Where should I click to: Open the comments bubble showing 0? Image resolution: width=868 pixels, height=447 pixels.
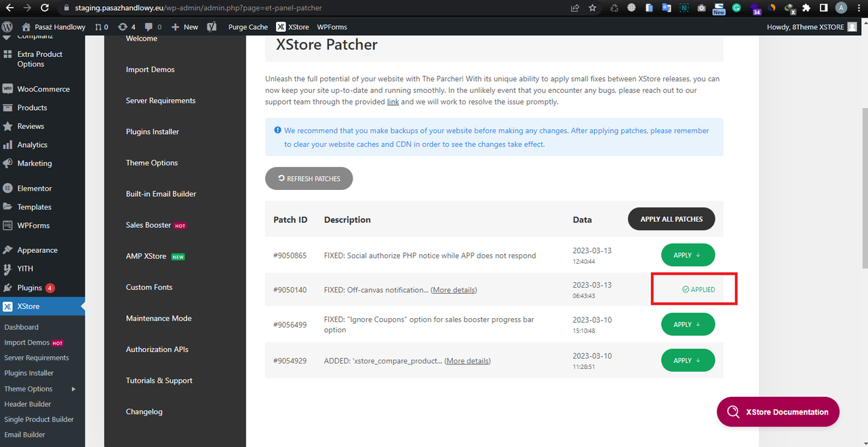153,27
